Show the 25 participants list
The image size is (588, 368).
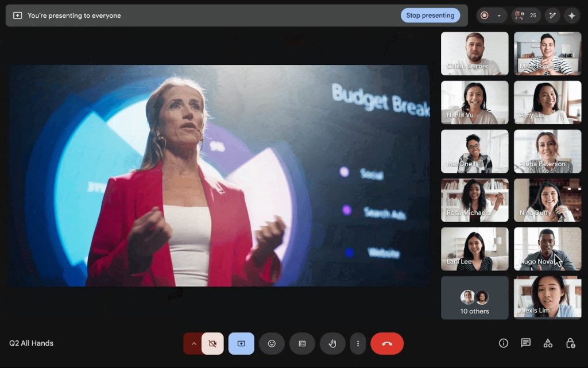[526, 16]
